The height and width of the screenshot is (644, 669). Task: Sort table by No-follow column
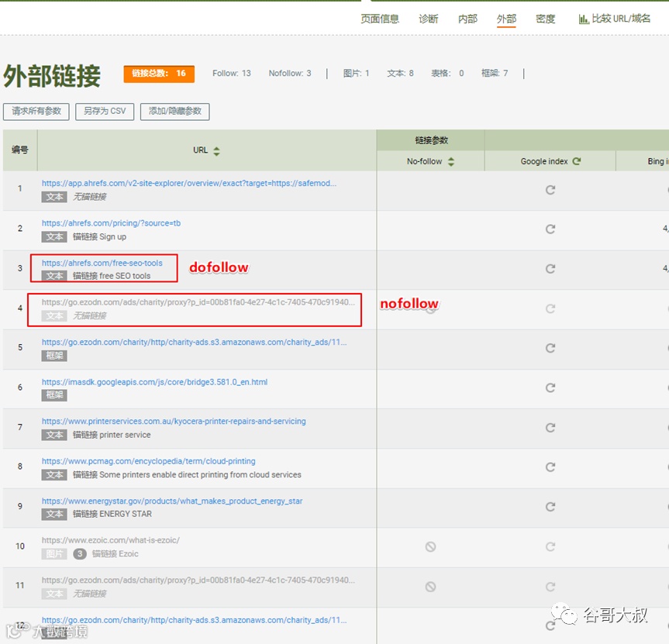(x=451, y=162)
